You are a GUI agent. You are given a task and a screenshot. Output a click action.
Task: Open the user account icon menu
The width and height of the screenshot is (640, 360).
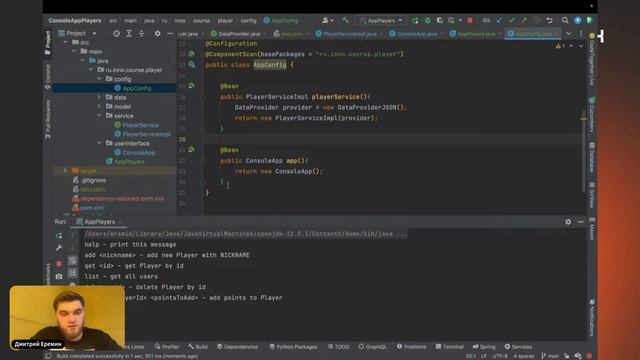pyautogui.click(x=327, y=20)
